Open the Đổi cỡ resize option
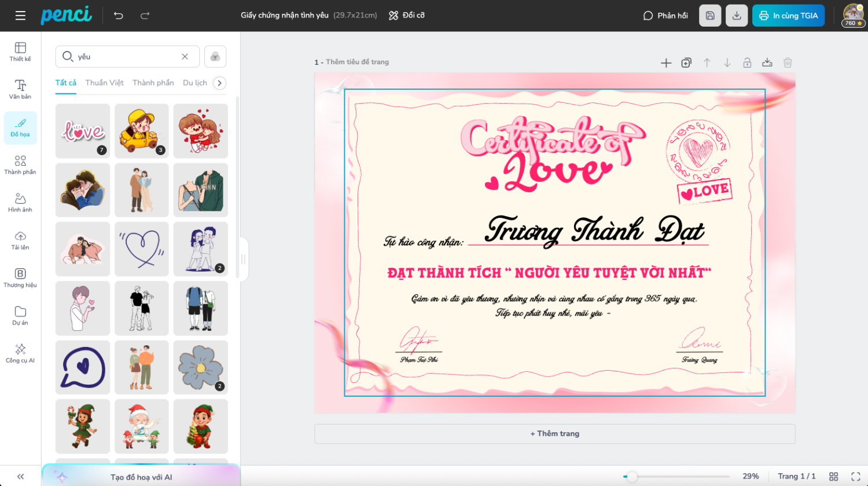This screenshot has width=868, height=486. [406, 16]
